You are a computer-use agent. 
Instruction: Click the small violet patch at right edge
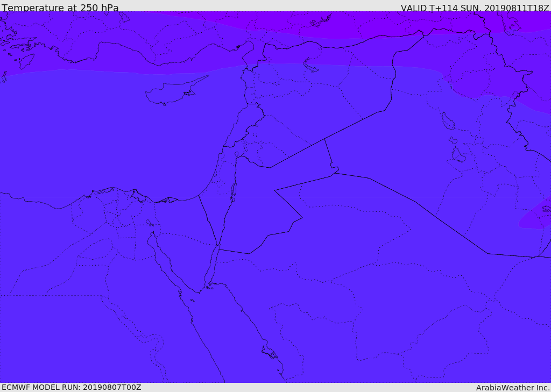pyautogui.click(x=535, y=216)
